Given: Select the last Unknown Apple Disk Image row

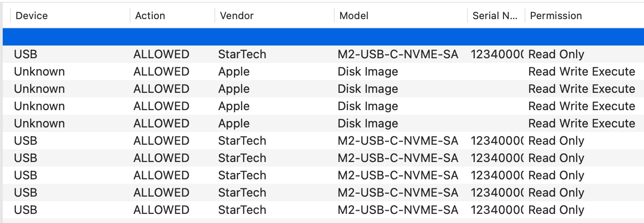Looking at the screenshot, I should (323, 123).
